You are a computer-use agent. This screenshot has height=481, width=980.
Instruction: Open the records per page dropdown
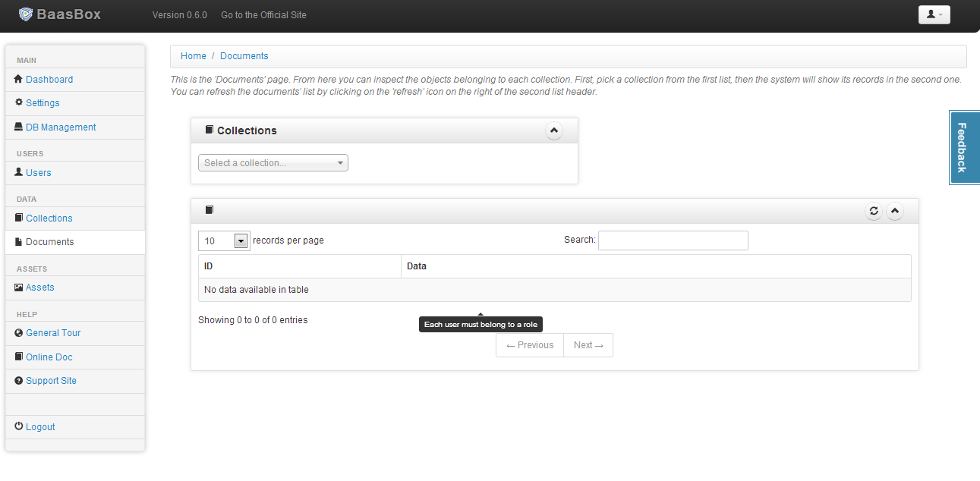(x=224, y=240)
